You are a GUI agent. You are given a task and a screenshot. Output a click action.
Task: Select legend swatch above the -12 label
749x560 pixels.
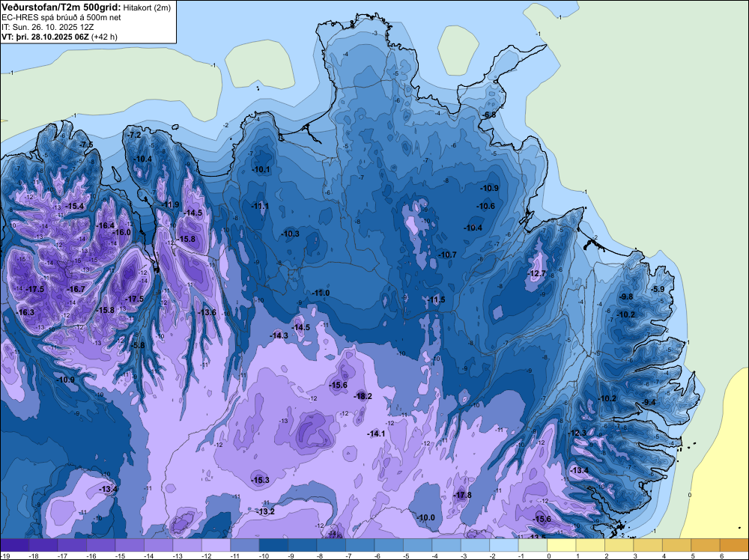tap(216, 545)
